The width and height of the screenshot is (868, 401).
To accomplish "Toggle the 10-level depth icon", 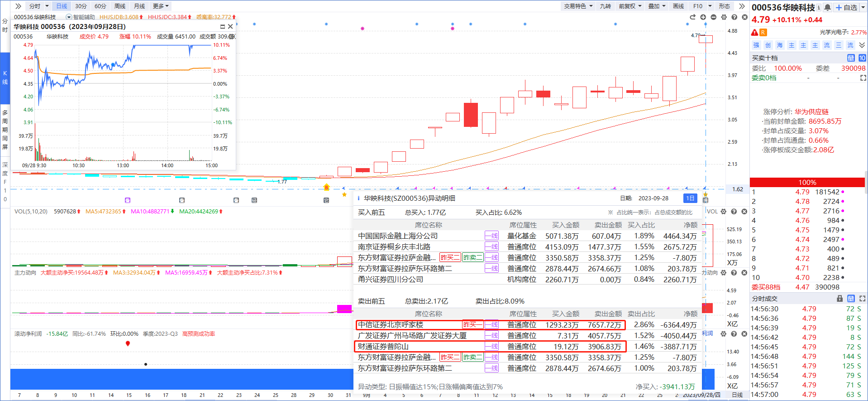I will [862, 58].
